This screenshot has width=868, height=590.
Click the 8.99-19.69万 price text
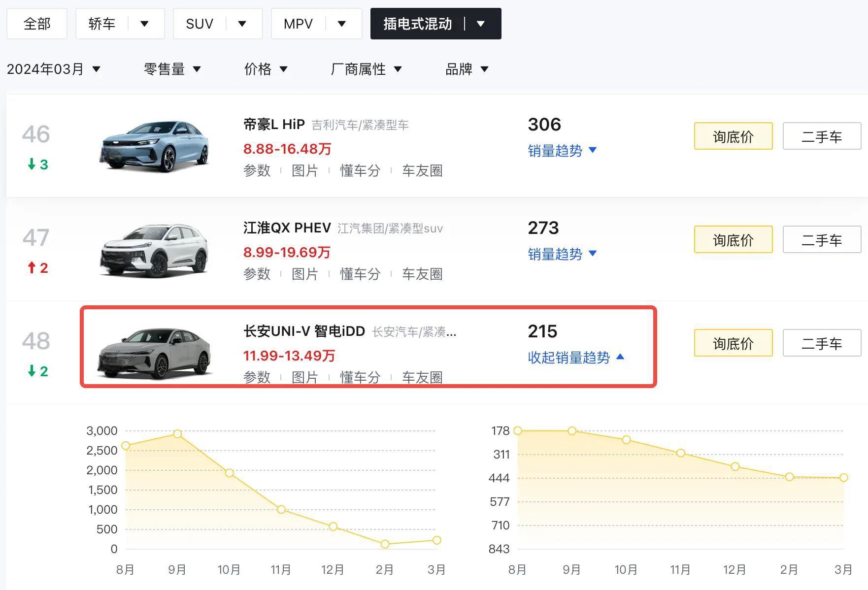[x=287, y=252]
